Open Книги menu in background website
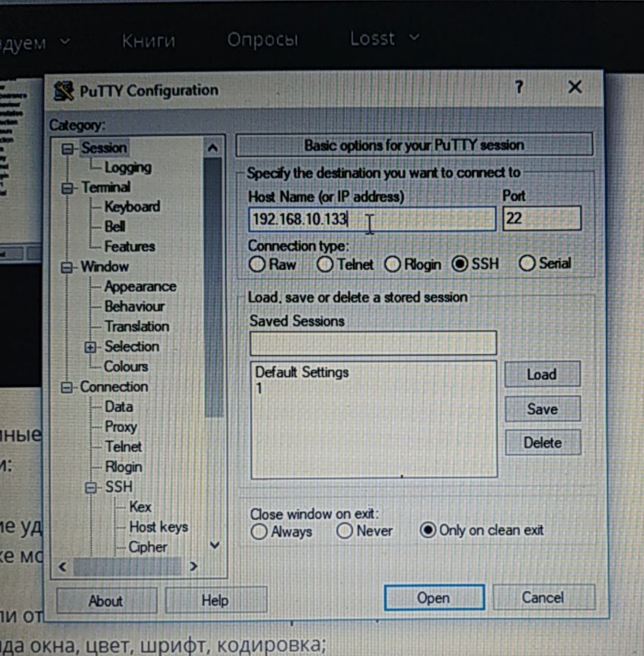Image resolution: width=644 pixels, height=656 pixels. (149, 40)
